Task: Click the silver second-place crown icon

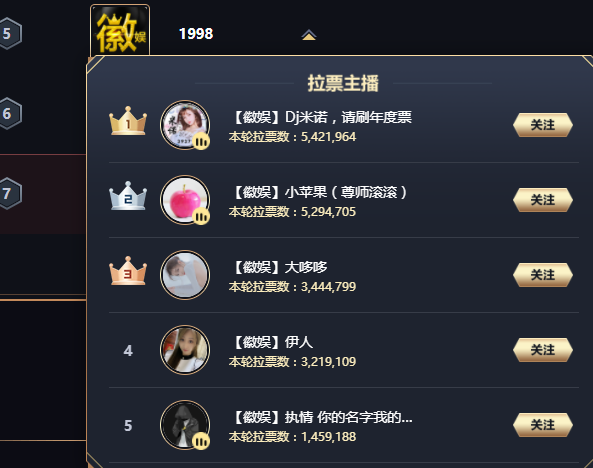Action: (x=128, y=196)
